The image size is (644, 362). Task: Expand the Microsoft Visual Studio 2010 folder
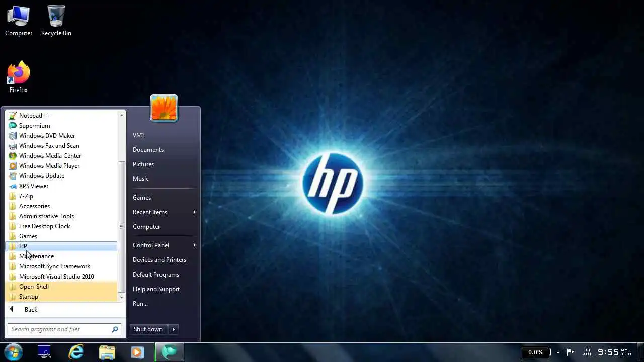pos(61,277)
